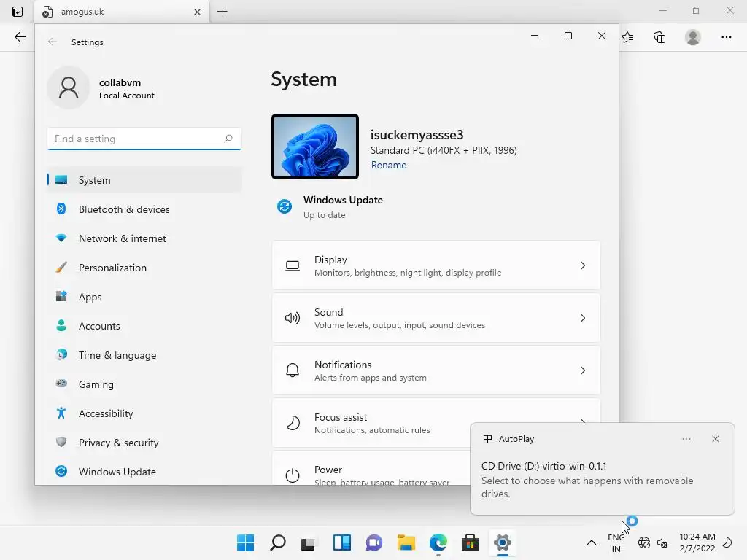
Task: Click the Power icon in System list
Action: click(x=293, y=475)
